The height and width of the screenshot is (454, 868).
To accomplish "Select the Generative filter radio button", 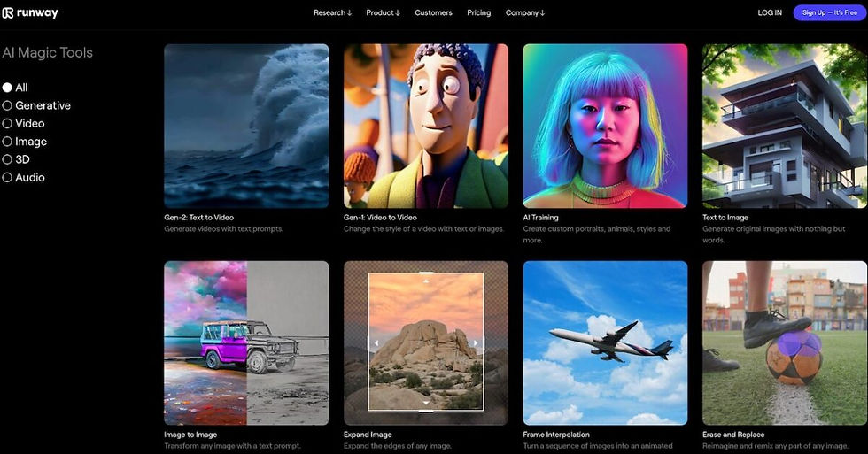I will point(7,105).
